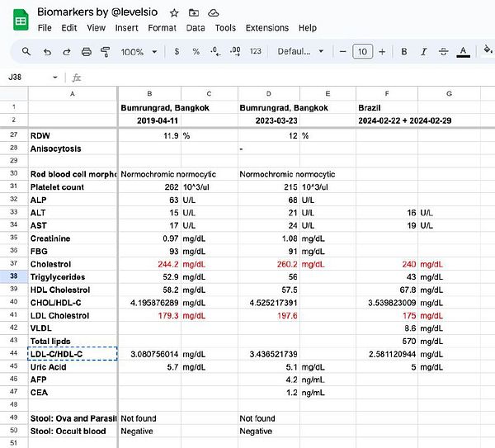The height and width of the screenshot is (448, 495).
Task: Select column B header
Action: click(x=149, y=94)
